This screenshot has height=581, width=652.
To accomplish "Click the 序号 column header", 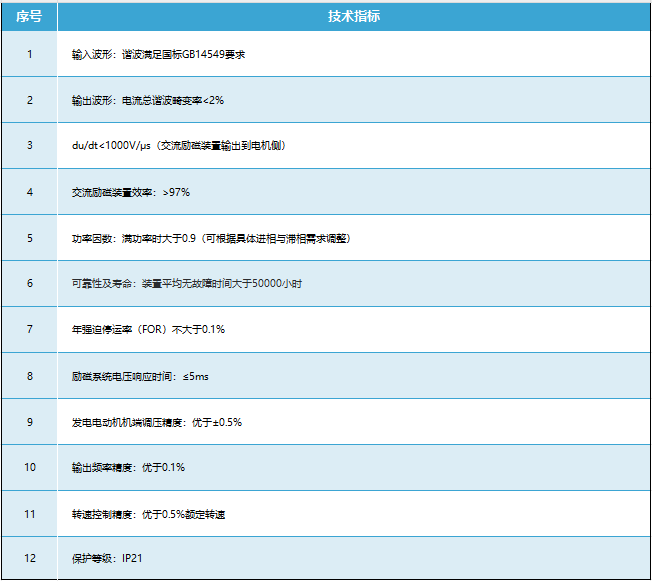I will click(29, 17).
